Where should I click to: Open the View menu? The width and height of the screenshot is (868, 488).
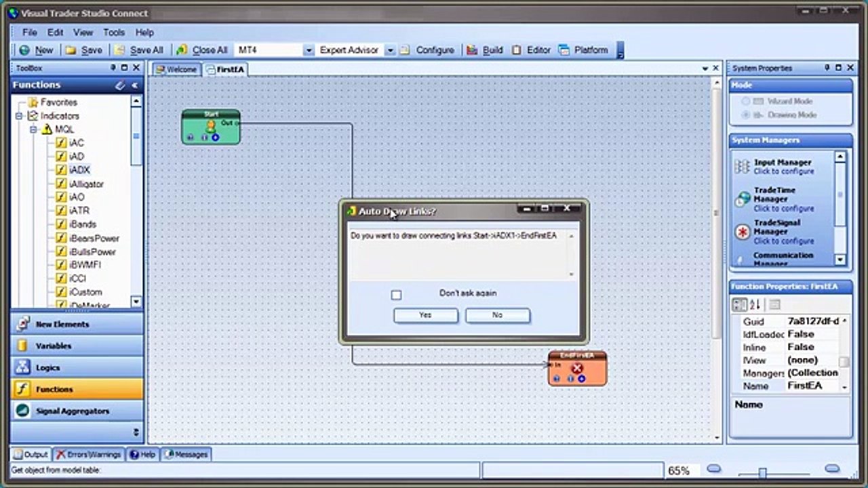tap(83, 32)
